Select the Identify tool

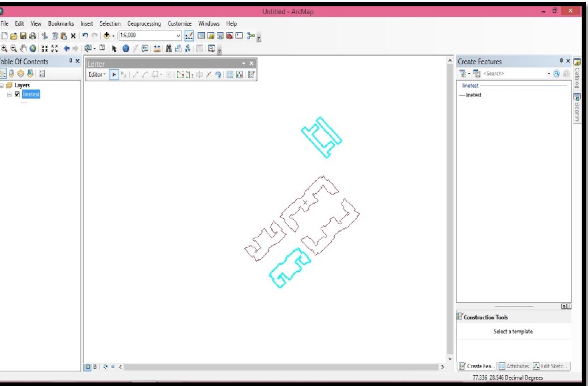(x=126, y=49)
